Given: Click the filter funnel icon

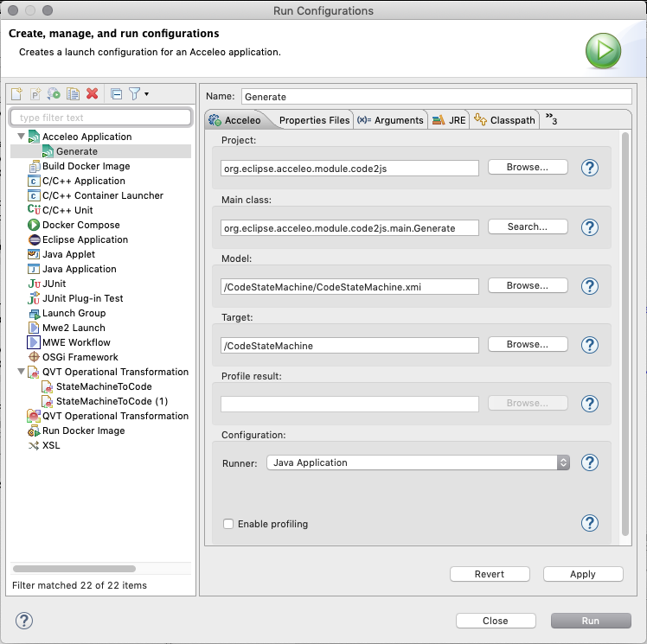Looking at the screenshot, I should (x=135, y=94).
